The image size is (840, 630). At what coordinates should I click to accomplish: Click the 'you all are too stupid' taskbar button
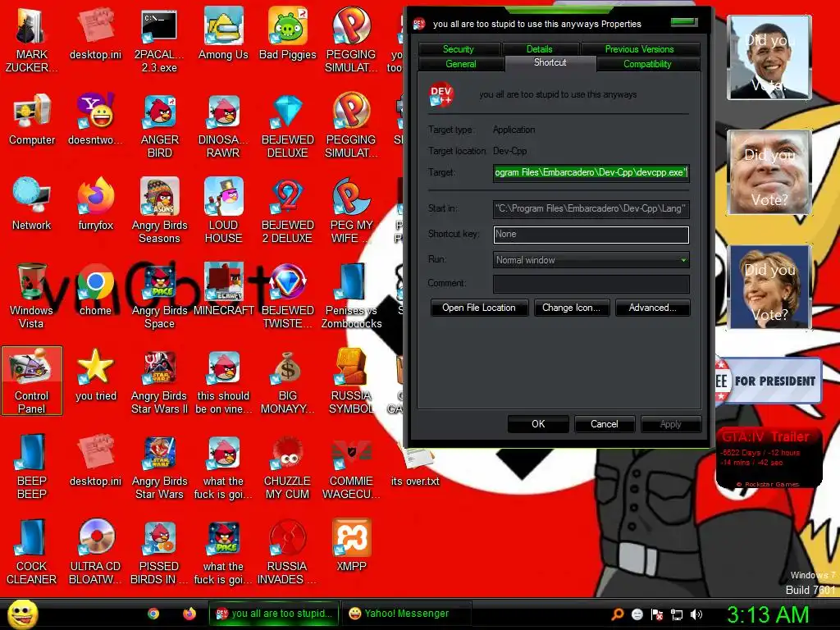[274, 614]
